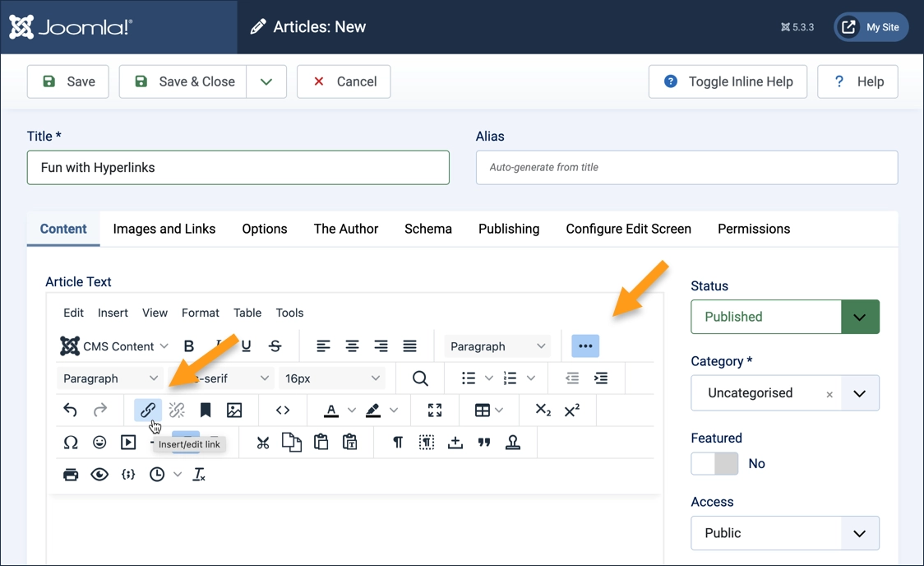The height and width of the screenshot is (566, 924).
Task: Insert an image using the image icon
Action: 234,410
